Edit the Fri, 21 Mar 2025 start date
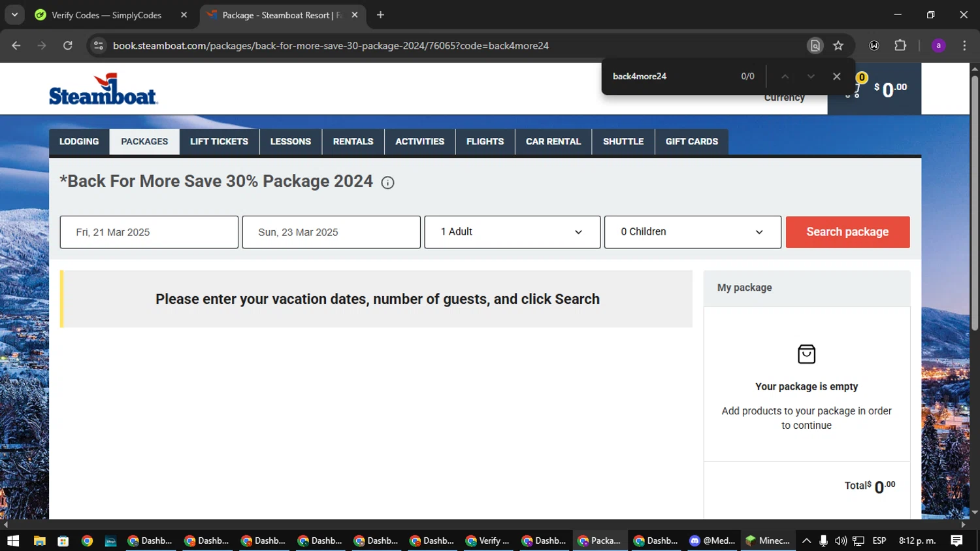The width and height of the screenshot is (980, 551). tap(149, 232)
